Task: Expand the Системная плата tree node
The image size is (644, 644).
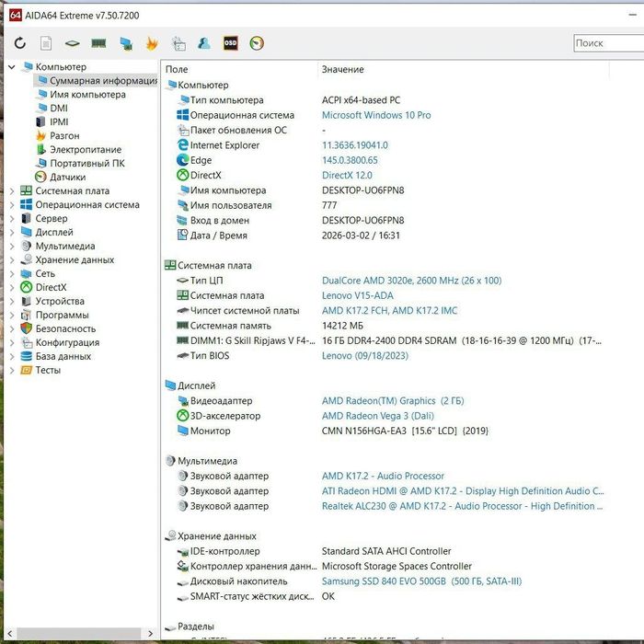Action: (x=12, y=191)
